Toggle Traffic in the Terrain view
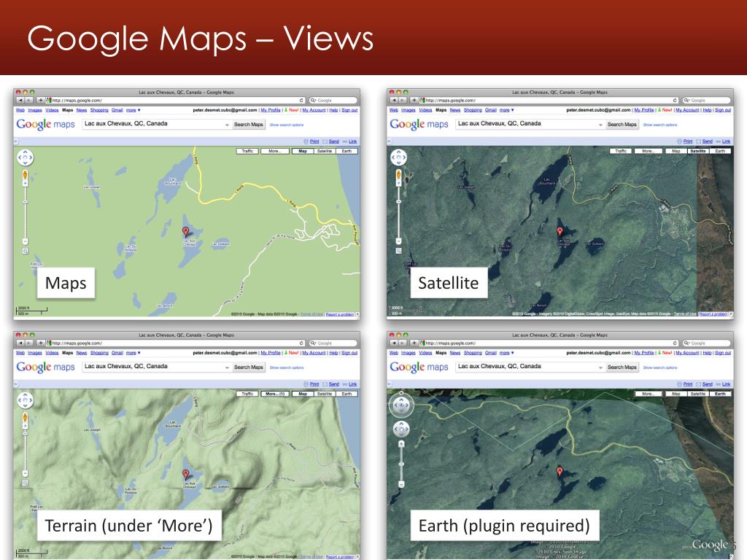 pyautogui.click(x=247, y=394)
